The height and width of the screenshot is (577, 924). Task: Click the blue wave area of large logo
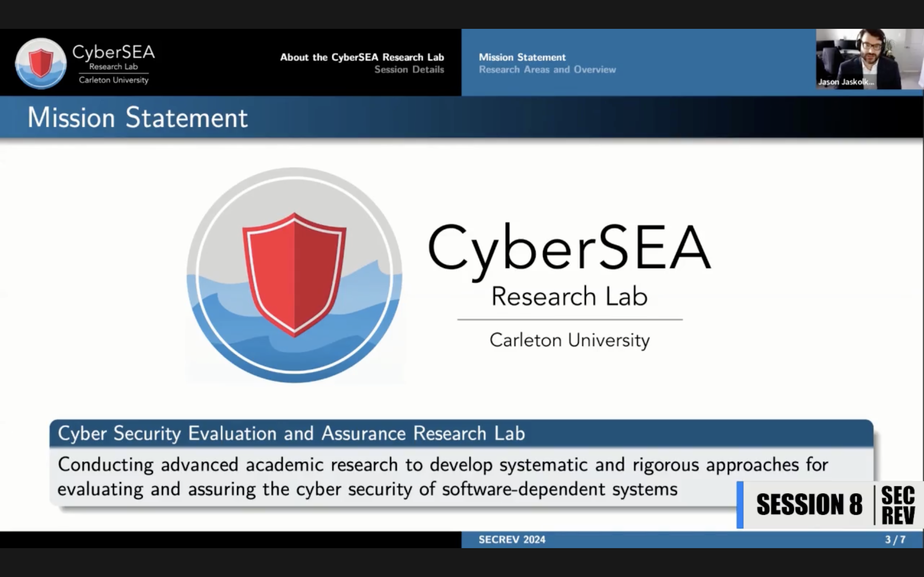(x=294, y=353)
